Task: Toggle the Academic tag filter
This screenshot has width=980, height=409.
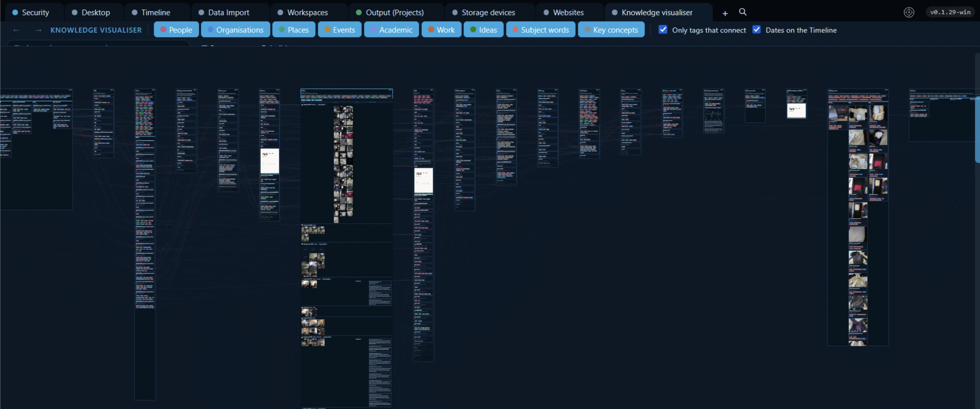Action: pyautogui.click(x=391, y=30)
